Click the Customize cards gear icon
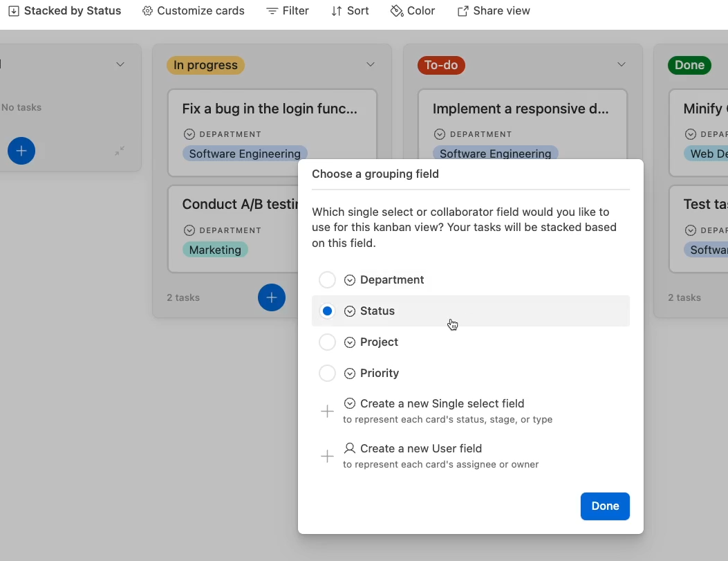 click(x=147, y=10)
